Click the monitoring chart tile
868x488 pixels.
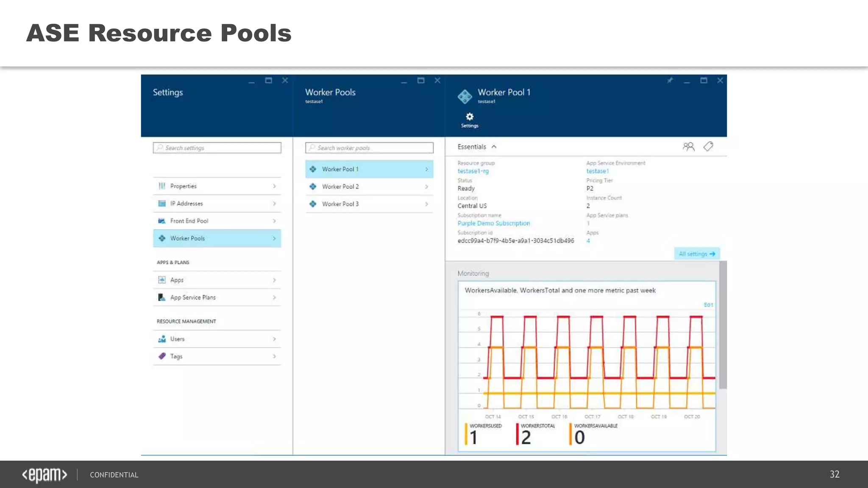(x=587, y=366)
